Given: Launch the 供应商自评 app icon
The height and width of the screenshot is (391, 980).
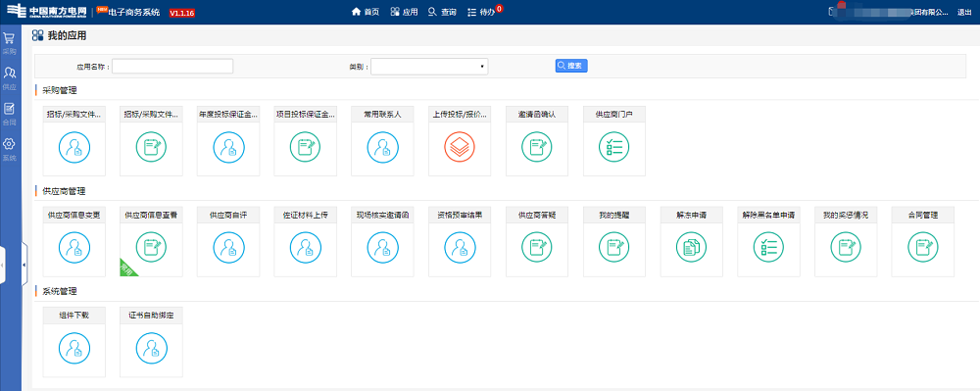Looking at the screenshot, I should [x=228, y=247].
